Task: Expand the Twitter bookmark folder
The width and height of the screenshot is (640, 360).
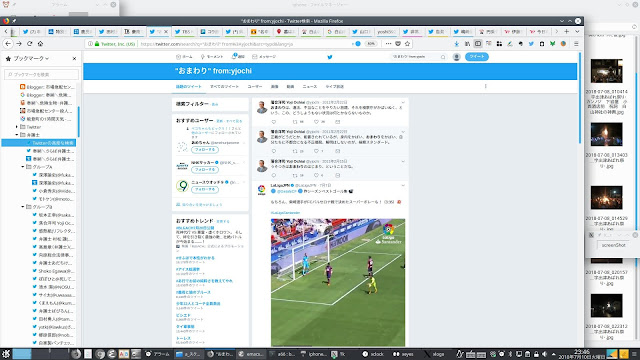Action: (x=17, y=127)
